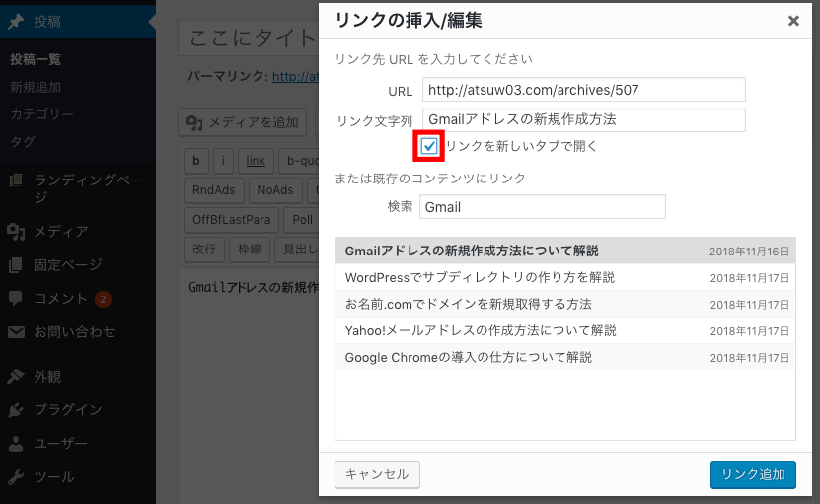Uncheck リンクを新しいタブで開く checkbox
This screenshot has height=504, width=820.
[429, 146]
